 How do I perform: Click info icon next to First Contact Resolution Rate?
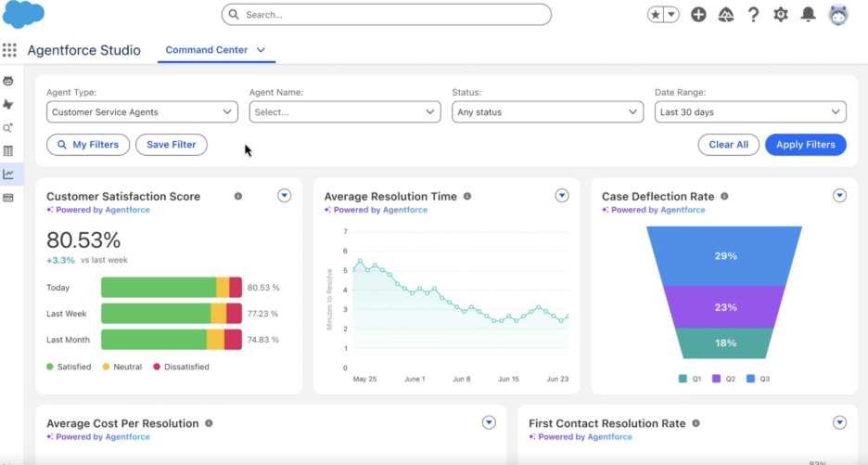click(x=696, y=423)
